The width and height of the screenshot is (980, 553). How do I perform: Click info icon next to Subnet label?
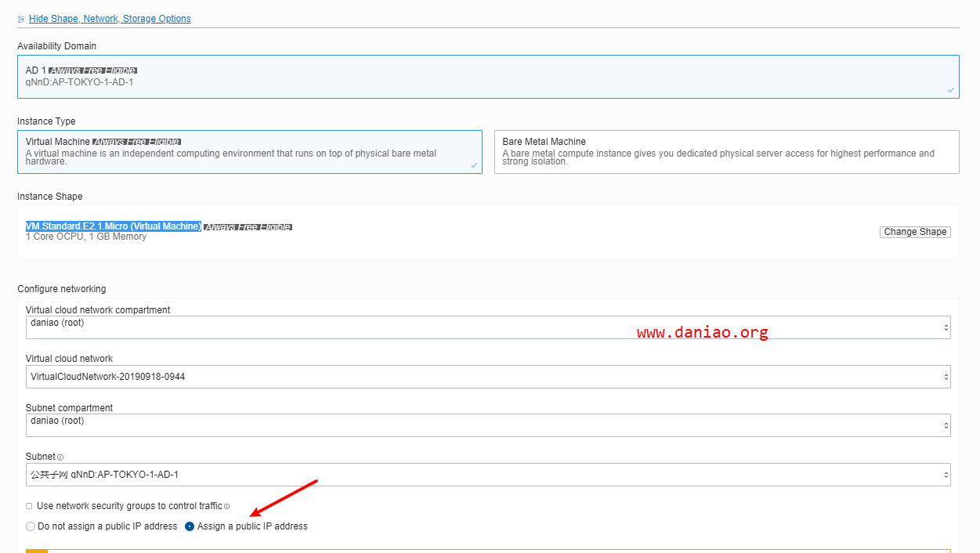point(60,457)
